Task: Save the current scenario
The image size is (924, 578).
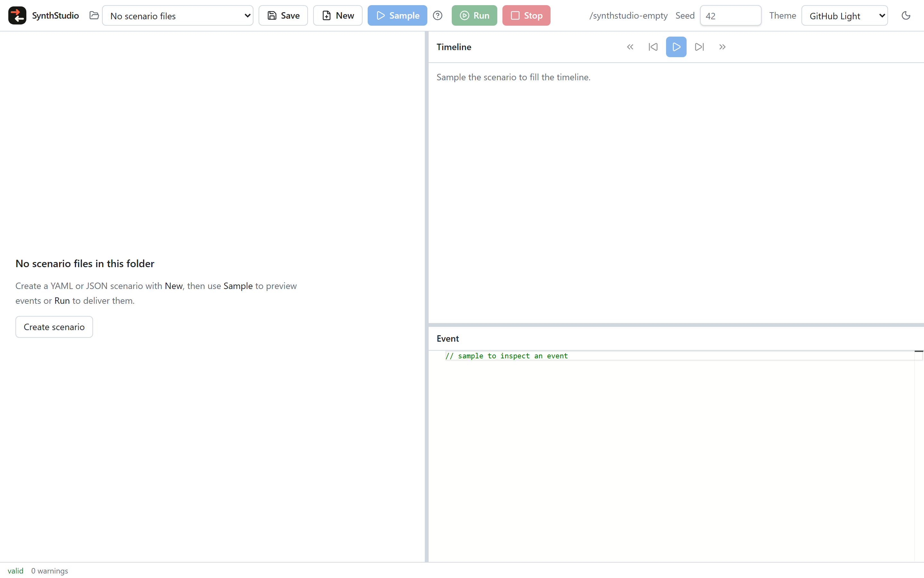Action: [x=283, y=15]
